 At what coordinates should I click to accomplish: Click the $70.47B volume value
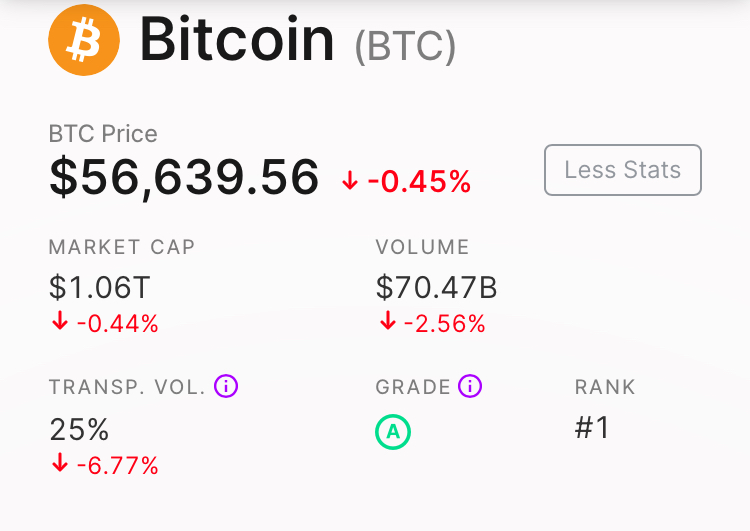click(x=436, y=287)
